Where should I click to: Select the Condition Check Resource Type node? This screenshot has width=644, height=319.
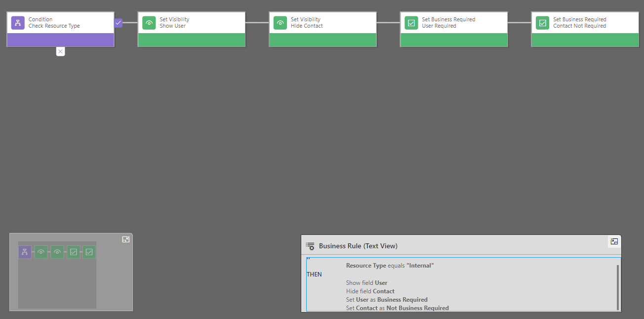pos(60,29)
